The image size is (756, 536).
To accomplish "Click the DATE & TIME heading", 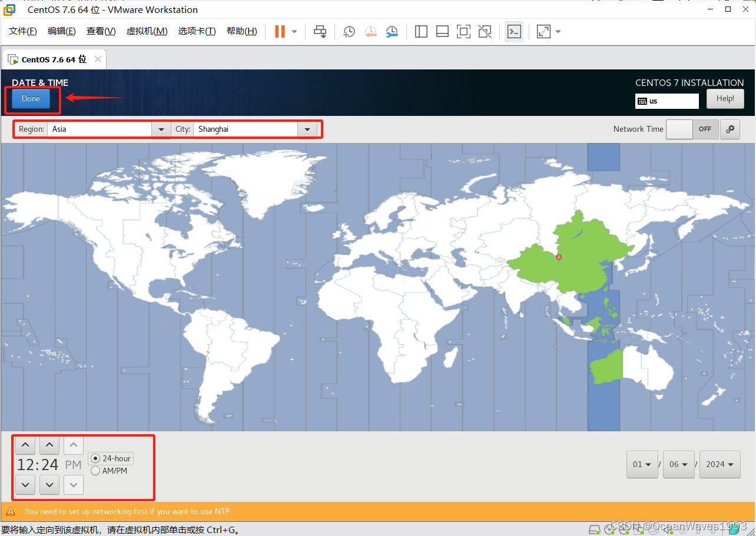I will tap(40, 82).
